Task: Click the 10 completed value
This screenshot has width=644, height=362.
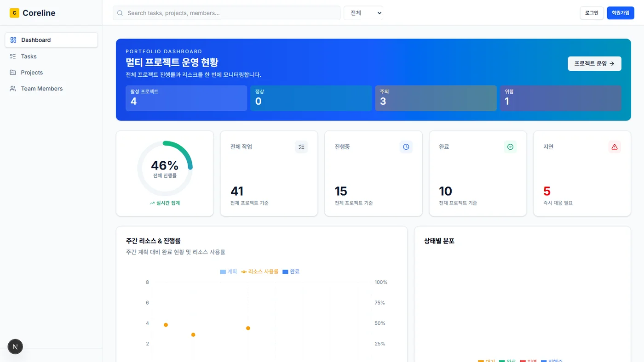Action: coord(446,191)
